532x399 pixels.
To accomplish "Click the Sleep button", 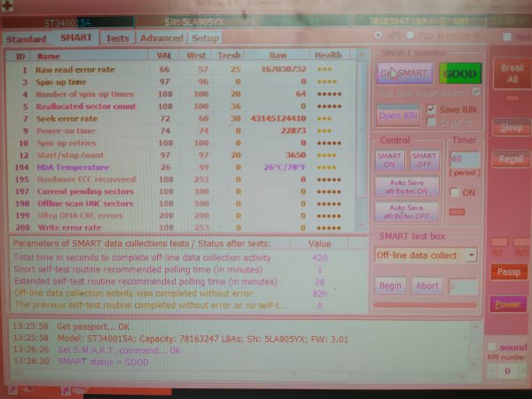I will pyautogui.click(x=510, y=127).
